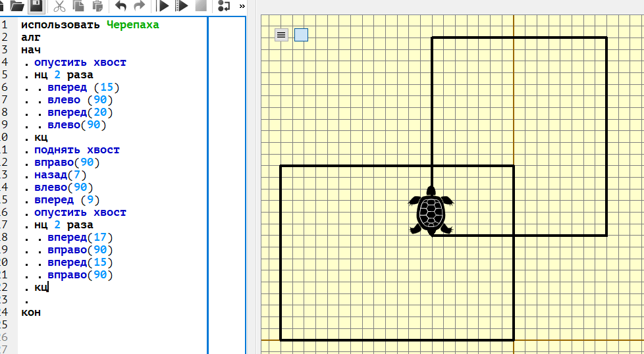Paste from clipboard with the paste icon
This screenshot has width=644, height=354.
pyautogui.click(x=97, y=6)
